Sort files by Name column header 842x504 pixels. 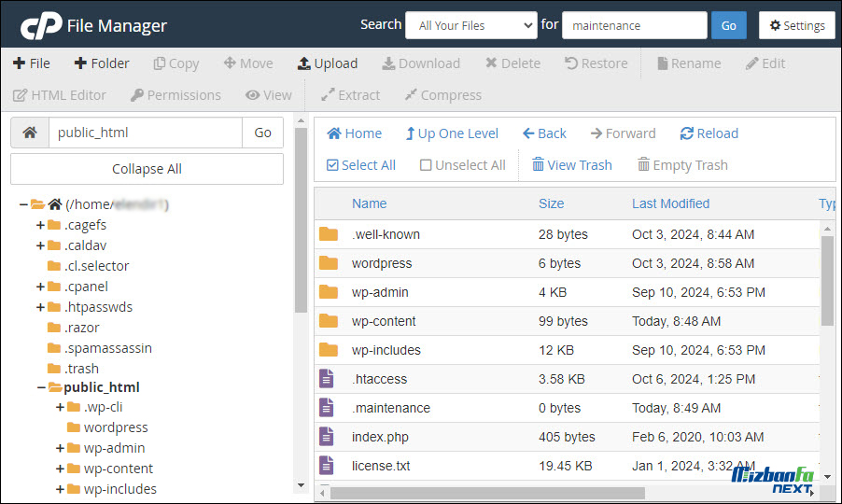coord(370,203)
